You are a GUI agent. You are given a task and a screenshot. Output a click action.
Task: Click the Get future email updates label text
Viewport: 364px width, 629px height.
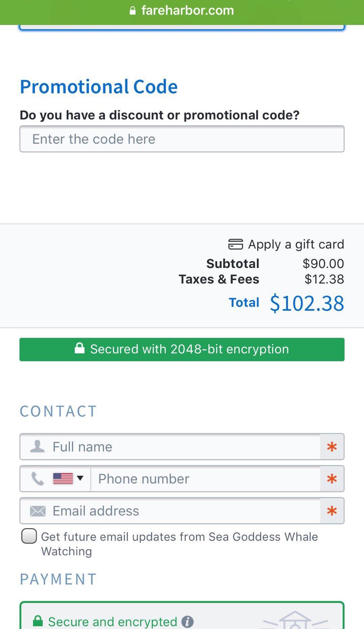(179, 537)
